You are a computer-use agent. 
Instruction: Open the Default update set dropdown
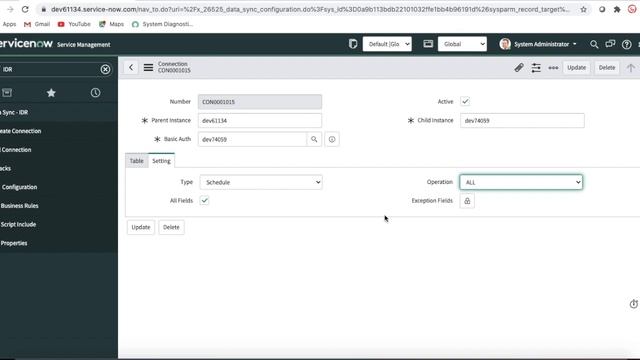(x=387, y=44)
